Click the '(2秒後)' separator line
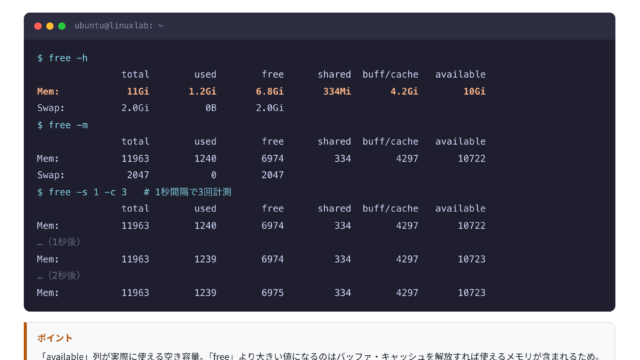This screenshot has height=360, width=640. tap(59, 276)
